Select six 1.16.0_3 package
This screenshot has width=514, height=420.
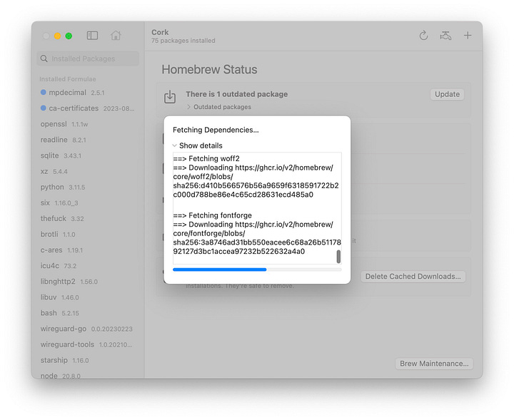[88, 203]
